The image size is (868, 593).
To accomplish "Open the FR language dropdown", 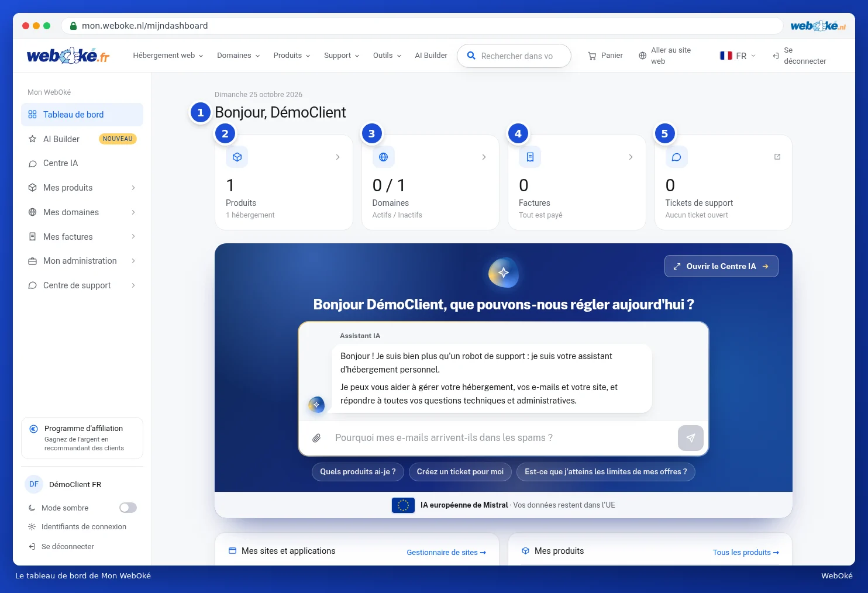I will click(x=738, y=56).
